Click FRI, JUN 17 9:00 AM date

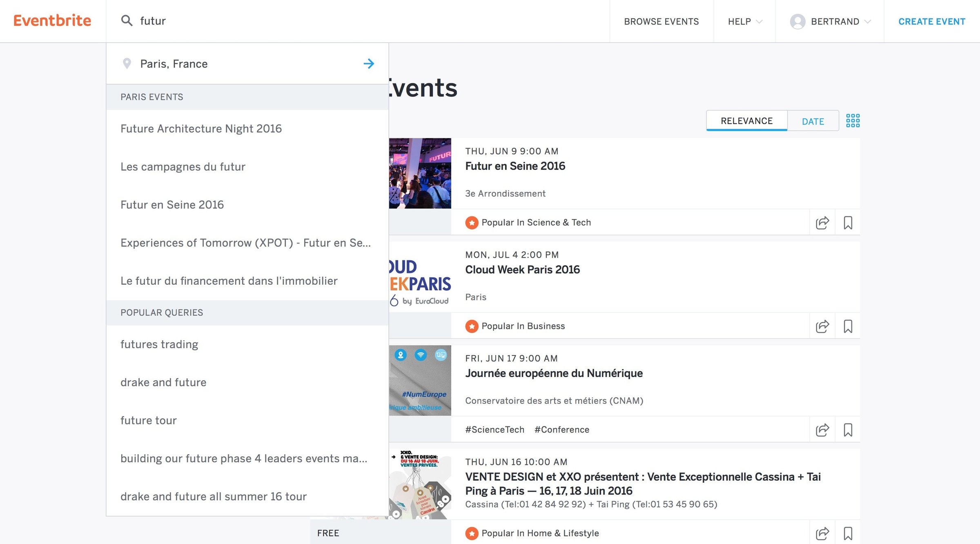pos(511,358)
